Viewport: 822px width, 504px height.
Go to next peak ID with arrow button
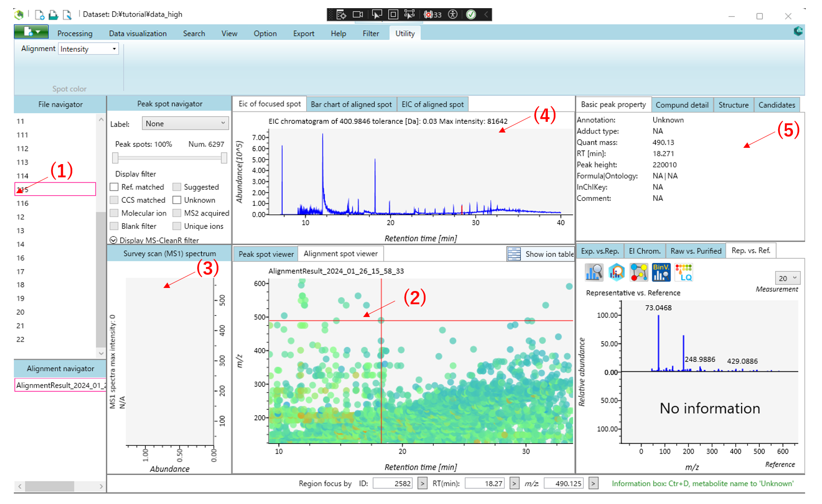coord(422,483)
